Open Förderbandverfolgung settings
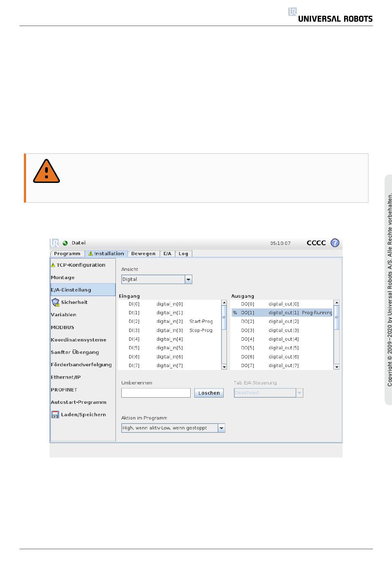 (x=83, y=365)
